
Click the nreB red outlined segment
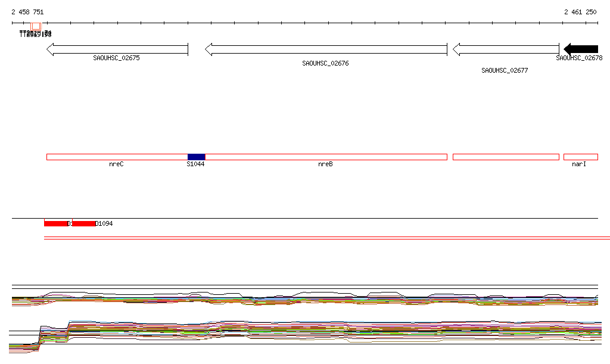pos(326,157)
